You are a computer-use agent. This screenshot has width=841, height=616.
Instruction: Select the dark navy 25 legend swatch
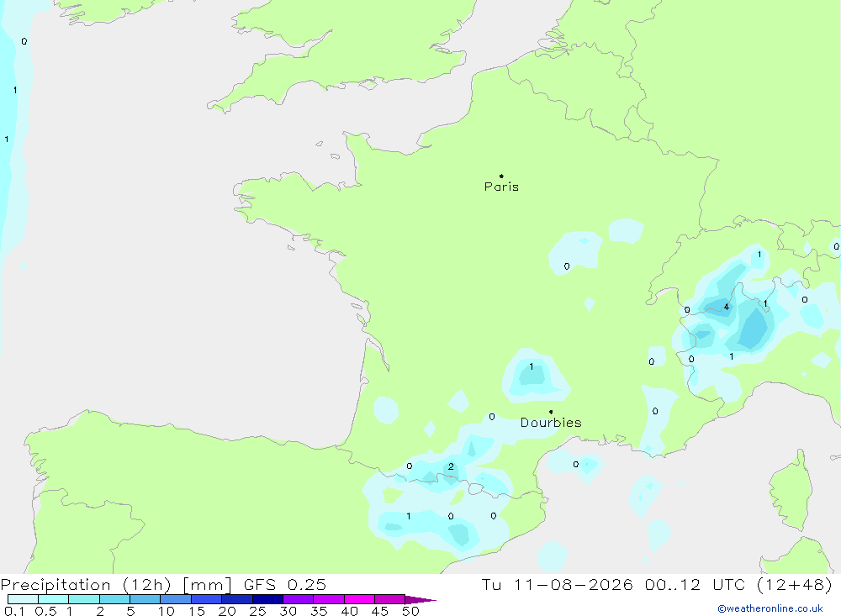click(267, 599)
